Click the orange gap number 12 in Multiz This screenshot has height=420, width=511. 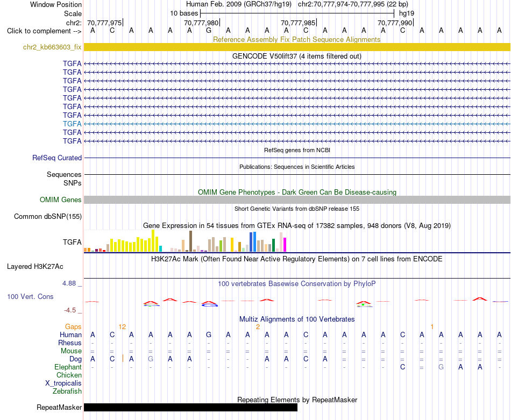(x=122, y=327)
